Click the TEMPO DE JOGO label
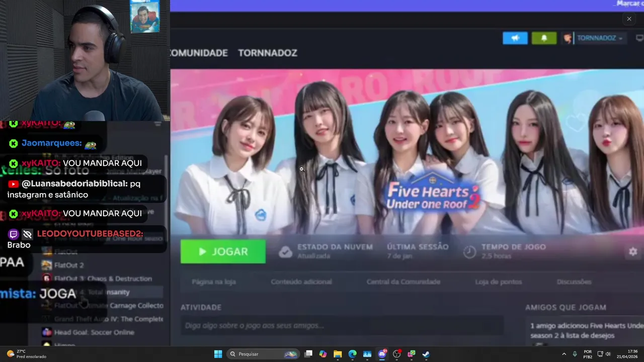This screenshot has width=644, height=362. pyautogui.click(x=513, y=247)
